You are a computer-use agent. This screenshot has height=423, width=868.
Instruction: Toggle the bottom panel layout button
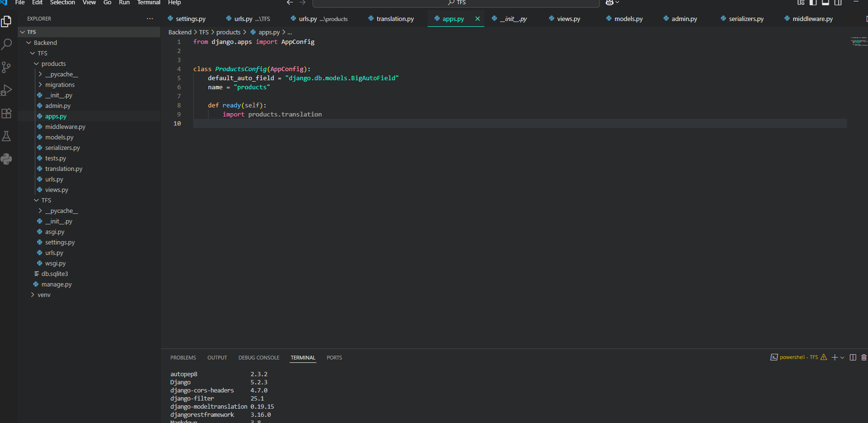click(x=826, y=2)
